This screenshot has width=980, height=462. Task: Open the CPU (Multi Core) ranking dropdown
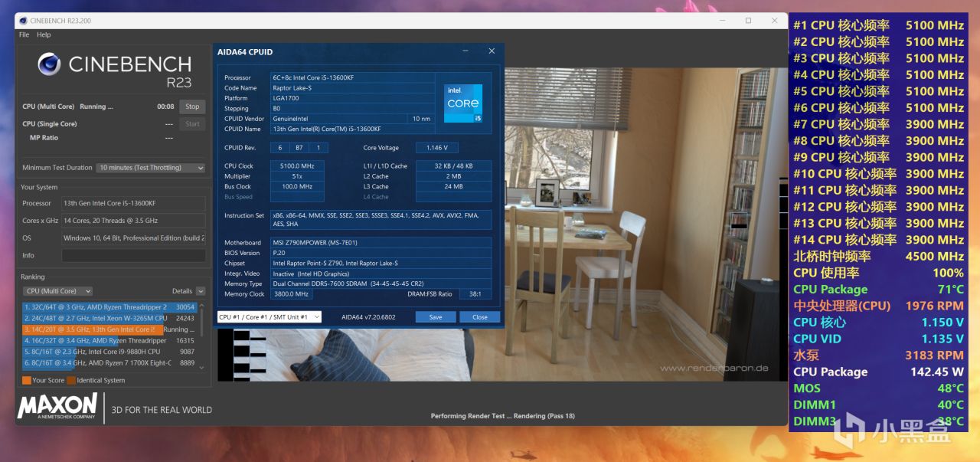[58, 291]
